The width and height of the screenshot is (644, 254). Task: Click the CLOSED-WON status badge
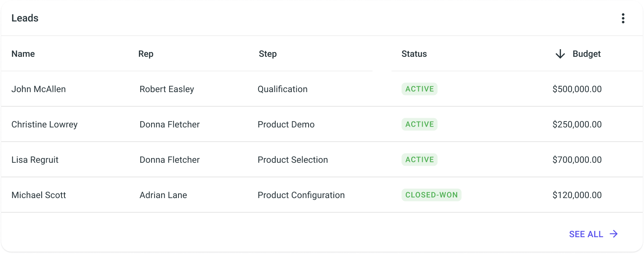point(431,195)
